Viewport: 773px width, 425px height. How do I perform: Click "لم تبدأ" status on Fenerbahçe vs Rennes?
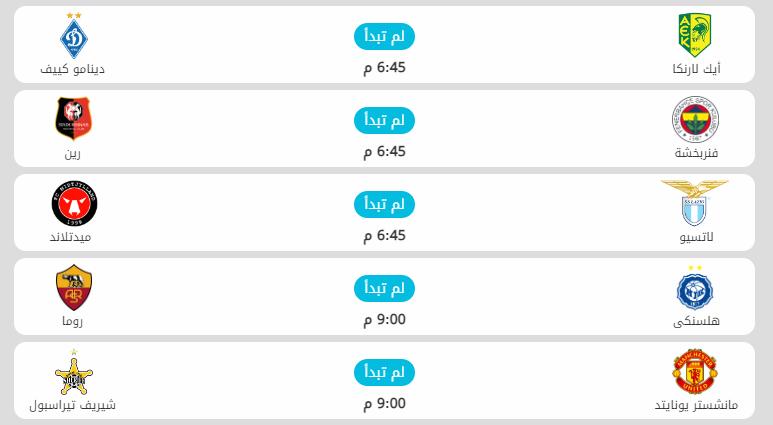click(384, 121)
